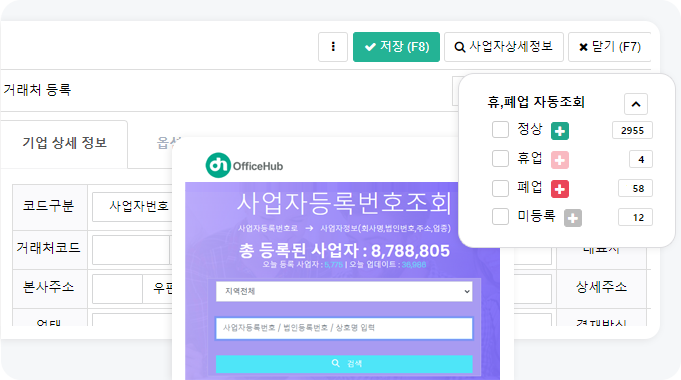Image resolution: width=681 pixels, height=380 pixels.
Task: Click the OfficeHub logo
Action: (x=244, y=165)
